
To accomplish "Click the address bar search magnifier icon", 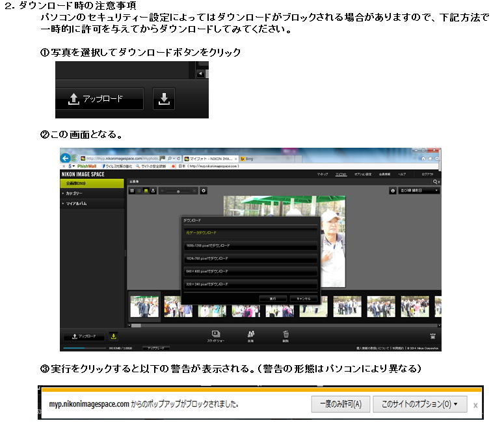I will (169, 158).
